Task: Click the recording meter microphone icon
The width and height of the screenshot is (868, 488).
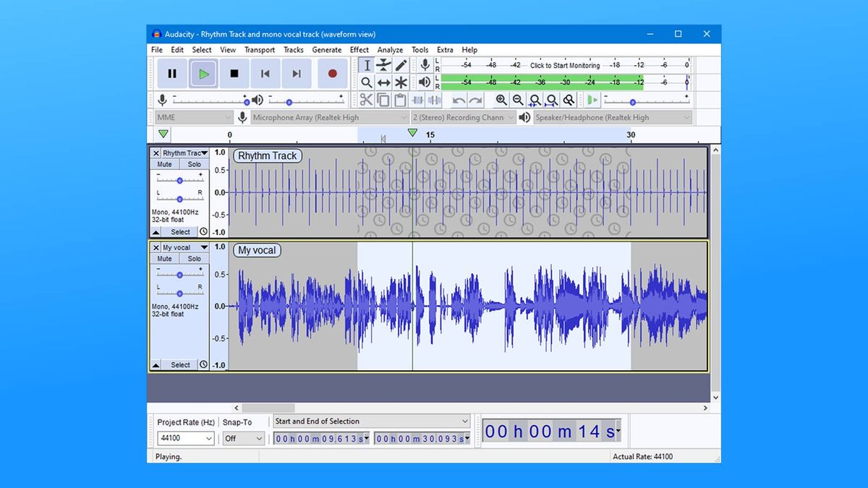Action: coord(425,66)
